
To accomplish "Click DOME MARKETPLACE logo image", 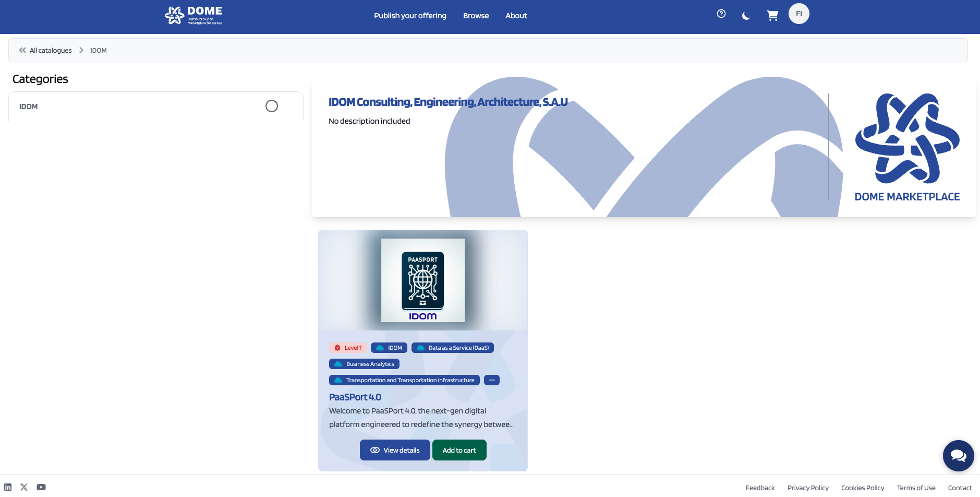I will (907, 147).
